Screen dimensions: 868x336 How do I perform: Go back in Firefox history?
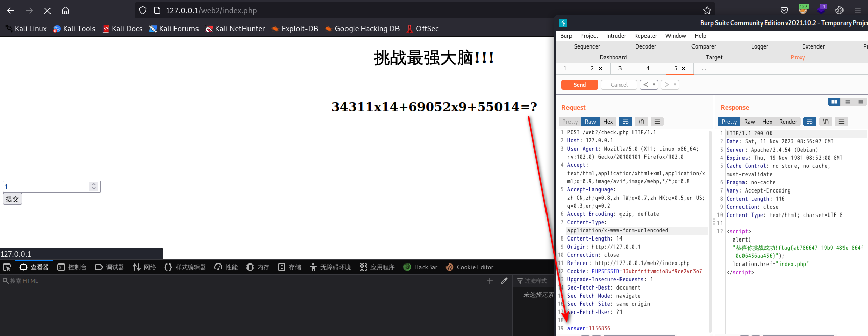(11, 10)
